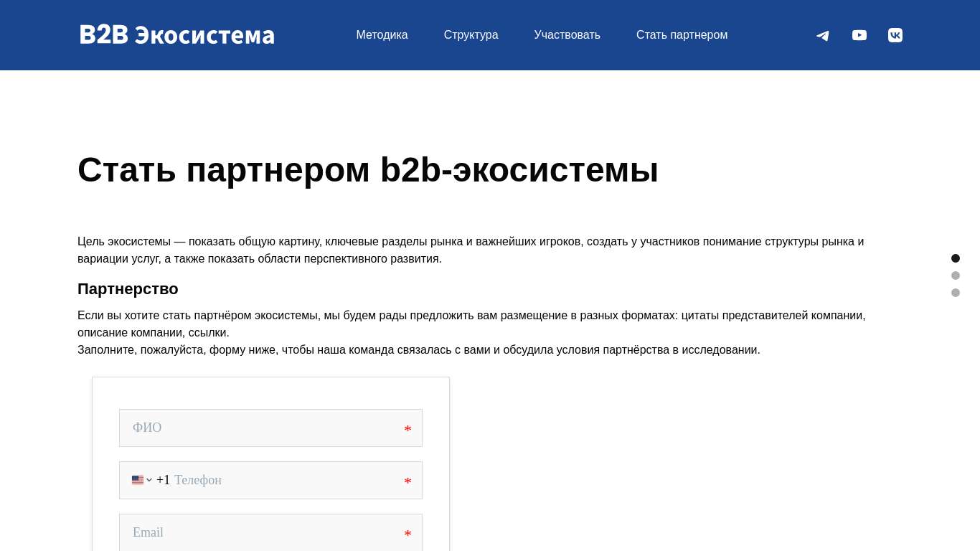Open the VK page icon
Image resolution: width=980 pixels, height=551 pixels.
[x=895, y=35]
